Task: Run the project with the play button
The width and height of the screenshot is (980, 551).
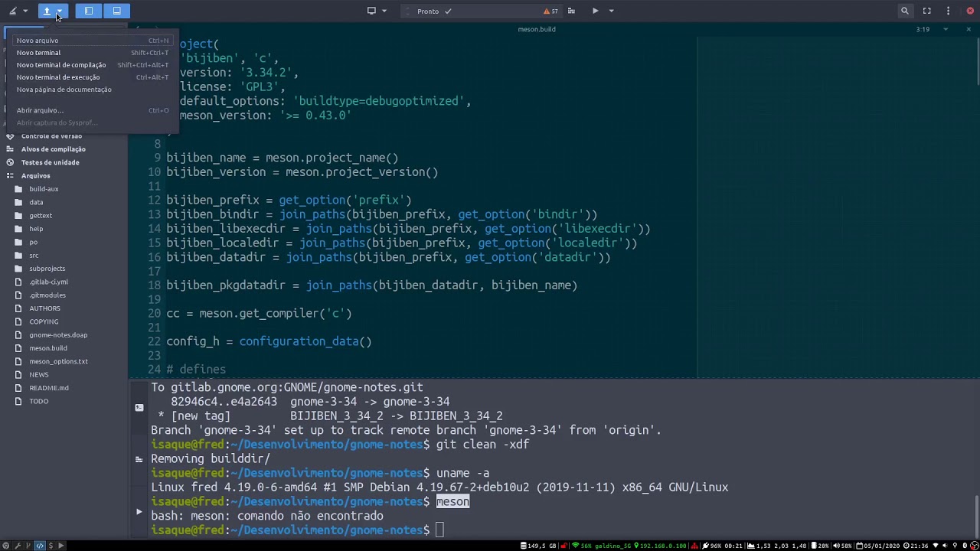Action: click(x=595, y=11)
